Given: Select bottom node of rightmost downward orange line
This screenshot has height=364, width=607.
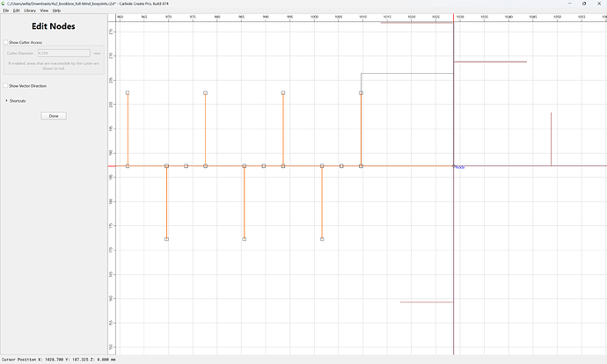Looking at the screenshot, I should click(x=322, y=239).
